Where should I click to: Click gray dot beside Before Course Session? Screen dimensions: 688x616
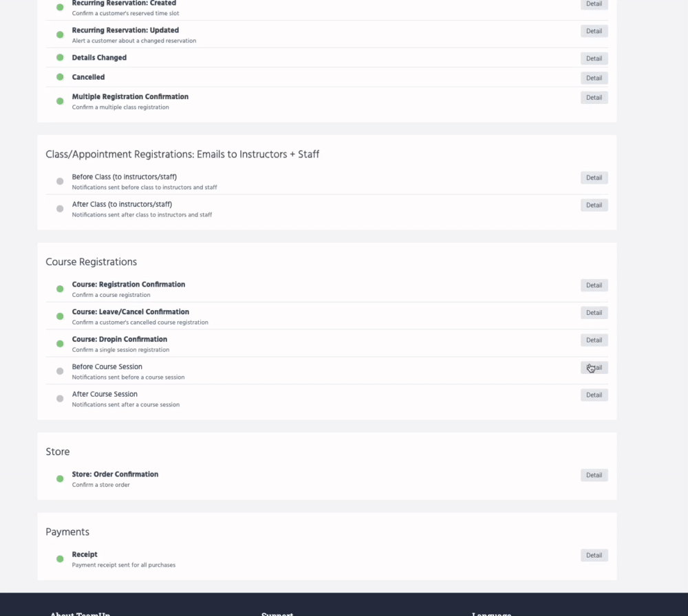60,371
